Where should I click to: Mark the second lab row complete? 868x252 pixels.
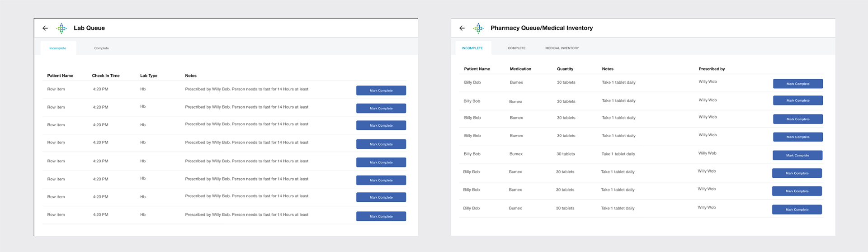[381, 108]
